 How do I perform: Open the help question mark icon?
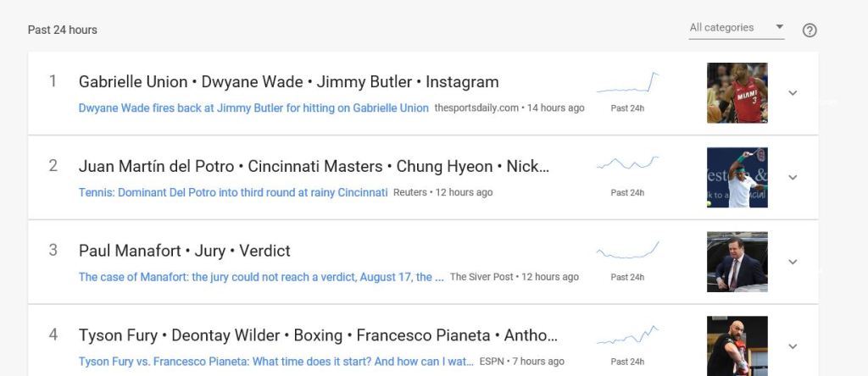tap(810, 30)
